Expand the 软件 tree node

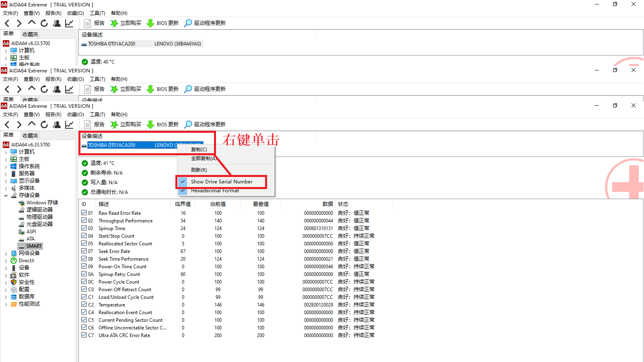click(x=6, y=275)
